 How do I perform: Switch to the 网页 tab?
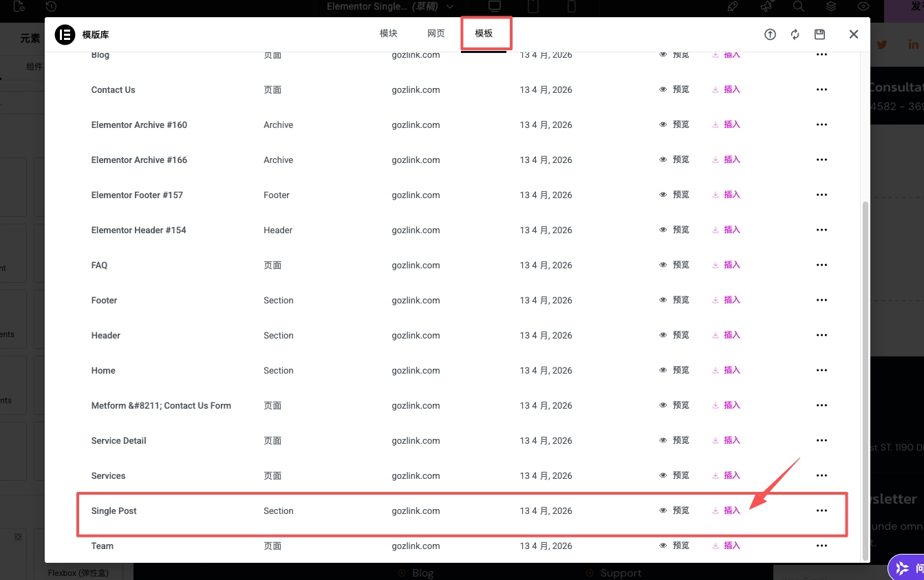coord(436,34)
